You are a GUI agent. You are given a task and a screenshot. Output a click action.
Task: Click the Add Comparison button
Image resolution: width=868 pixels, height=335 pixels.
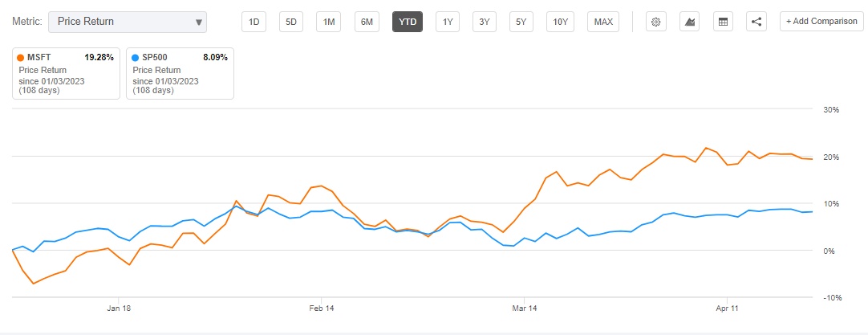(x=821, y=22)
